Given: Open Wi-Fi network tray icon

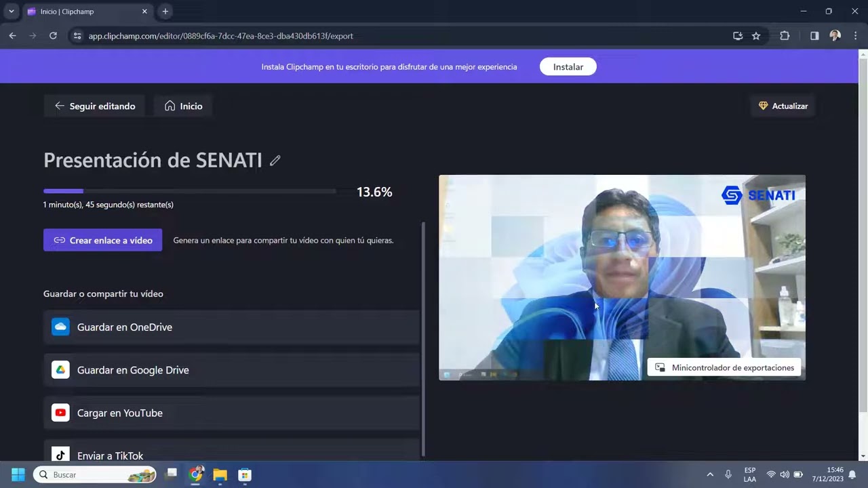Looking at the screenshot, I should click(x=771, y=474).
